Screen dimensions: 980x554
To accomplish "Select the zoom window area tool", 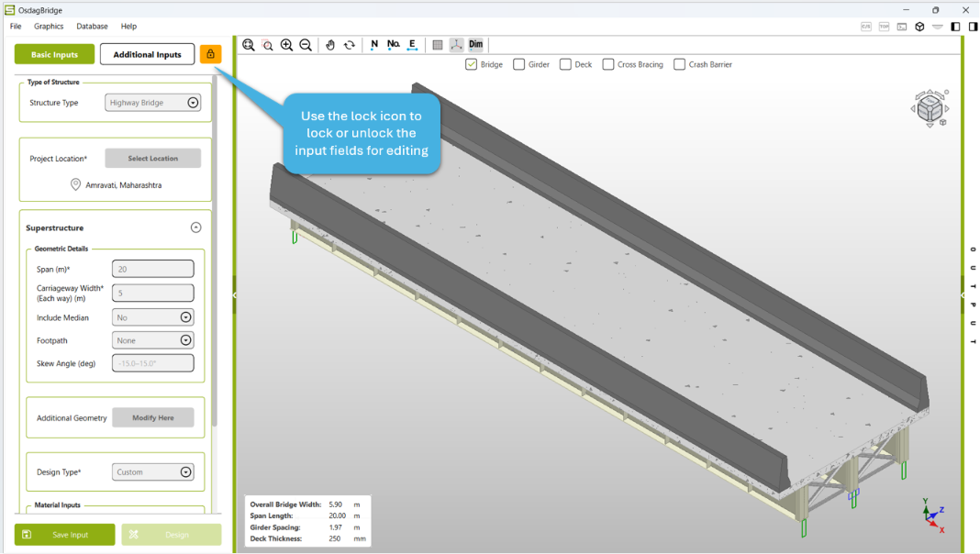I will 268,45.
